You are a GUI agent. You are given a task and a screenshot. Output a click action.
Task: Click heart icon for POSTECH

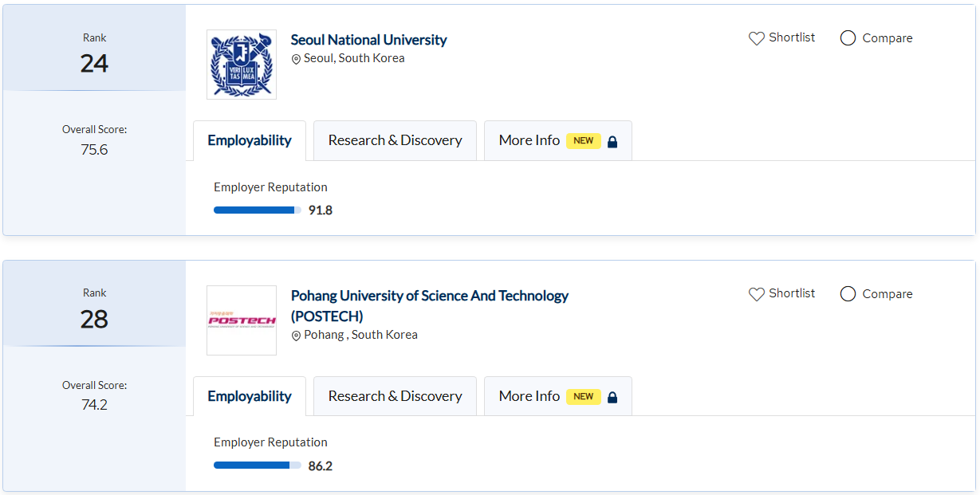(757, 294)
